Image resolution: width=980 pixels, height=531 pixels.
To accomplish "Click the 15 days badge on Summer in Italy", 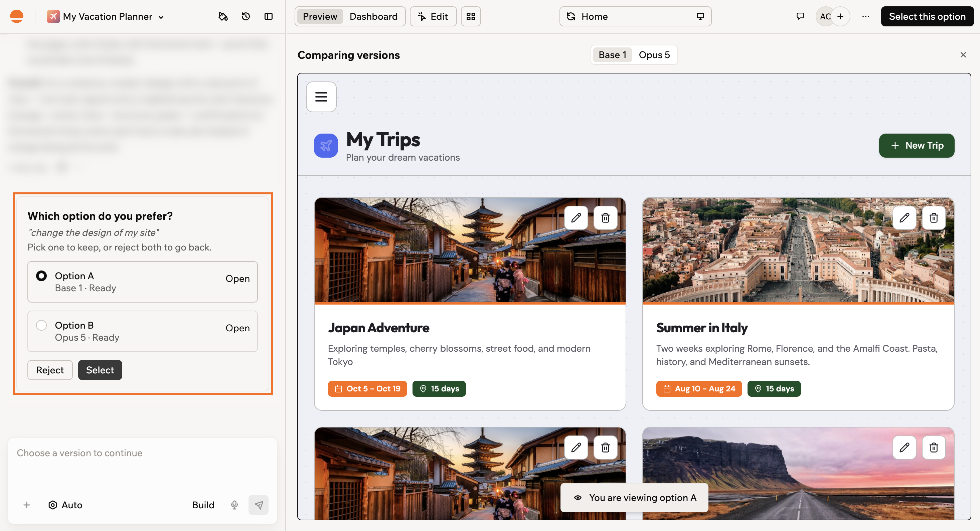I will [x=774, y=388].
